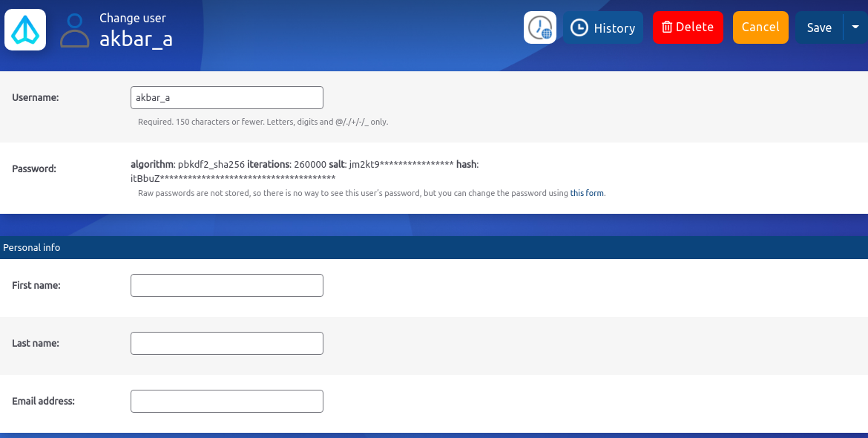Follow the "this form" password change link
Image resolution: width=868 pixels, height=438 pixels.
(x=587, y=193)
